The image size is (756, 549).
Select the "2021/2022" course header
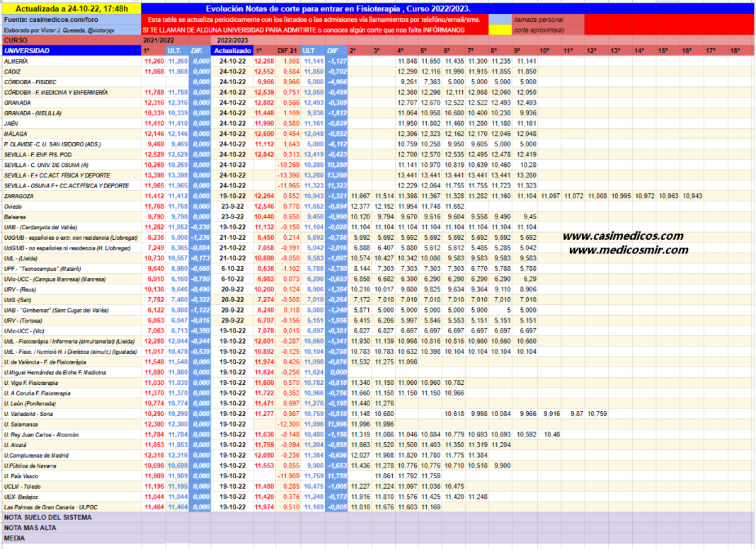click(159, 40)
